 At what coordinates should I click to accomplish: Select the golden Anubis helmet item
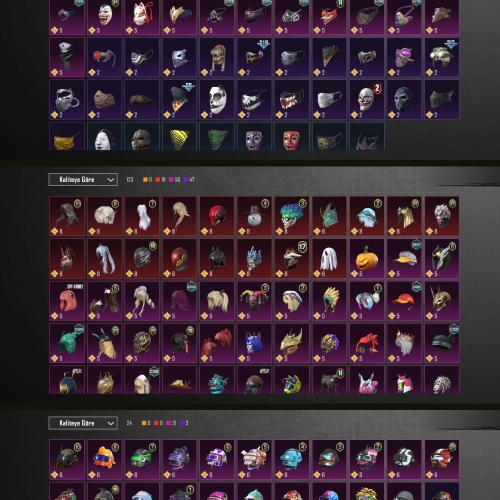point(442,301)
